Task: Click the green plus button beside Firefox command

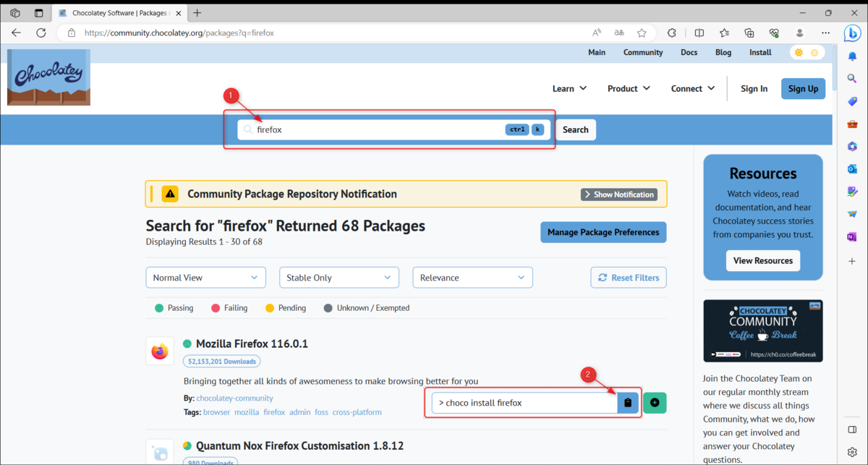Action: pos(655,403)
